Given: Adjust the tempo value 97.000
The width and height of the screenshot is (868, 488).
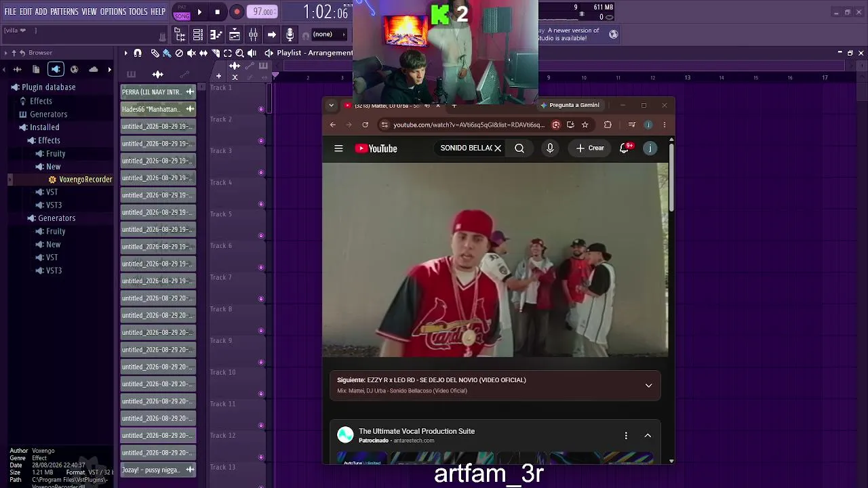Looking at the screenshot, I should click(x=262, y=12).
